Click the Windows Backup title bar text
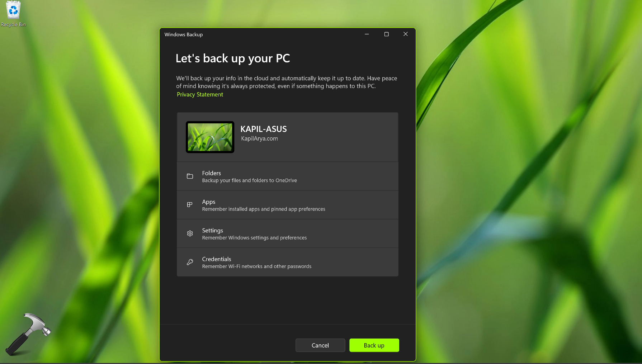Image resolution: width=642 pixels, height=364 pixels. click(184, 34)
